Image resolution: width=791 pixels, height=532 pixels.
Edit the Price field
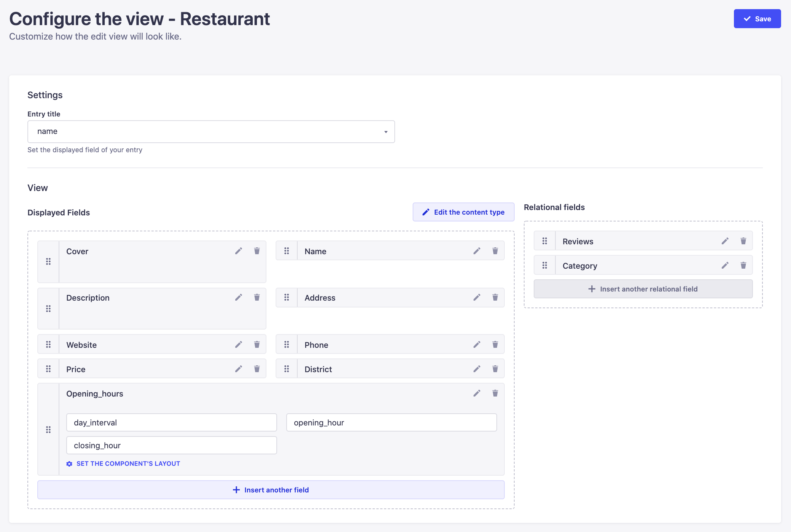(239, 368)
